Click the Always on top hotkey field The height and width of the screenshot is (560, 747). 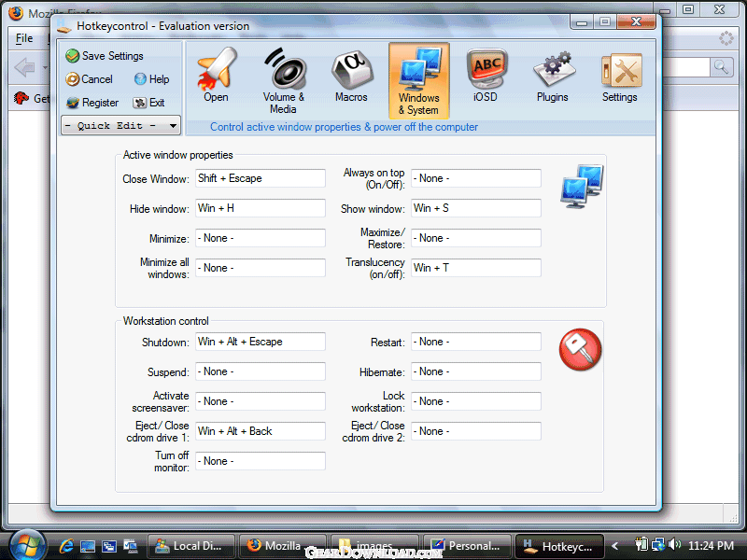coord(476,178)
